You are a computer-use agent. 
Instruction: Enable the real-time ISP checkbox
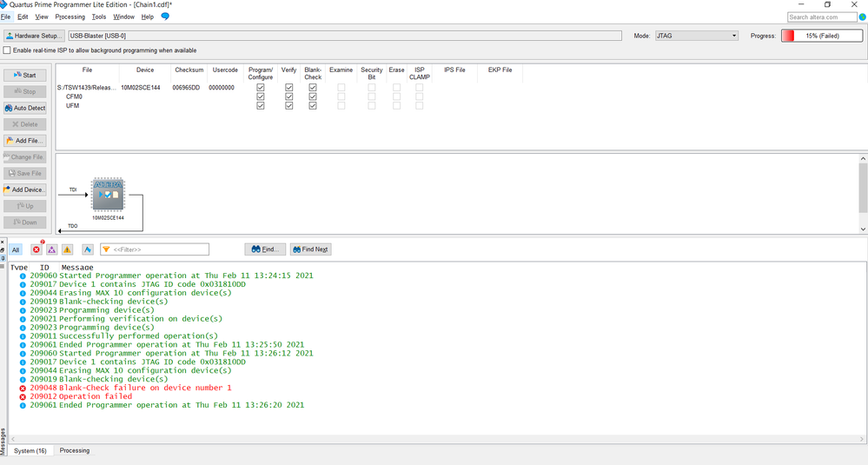8,50
